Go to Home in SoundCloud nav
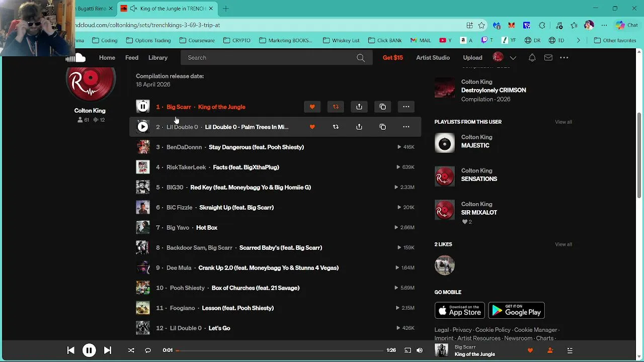 (x=107, y=58)
